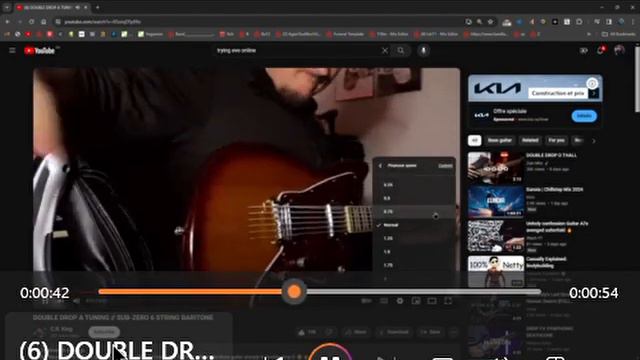Viewport: 640px width, 360px height.
Task: Click the Save button under video
Action: coord(430,332)
